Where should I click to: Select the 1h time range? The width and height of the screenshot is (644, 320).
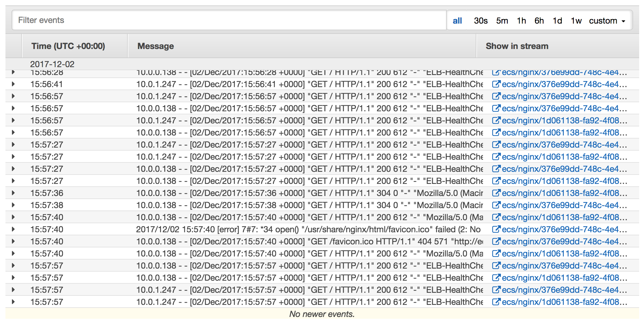[521, 21]
